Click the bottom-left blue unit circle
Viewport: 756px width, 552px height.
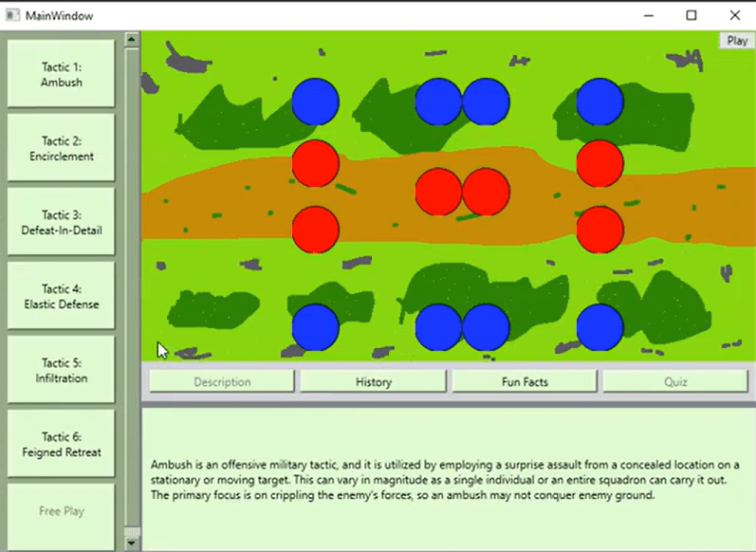point(315,327)
